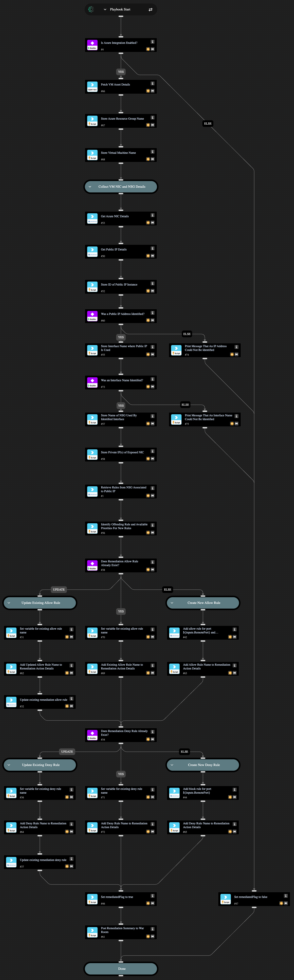Select the Get Public IP Details task
Viewport: 294px width, 980px height.
coord(121,252)
